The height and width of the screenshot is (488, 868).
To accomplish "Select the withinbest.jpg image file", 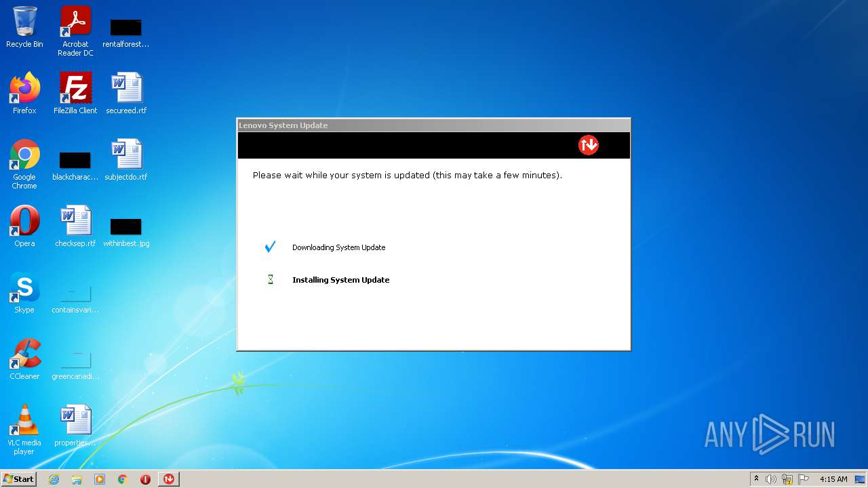I will [126, 232].
